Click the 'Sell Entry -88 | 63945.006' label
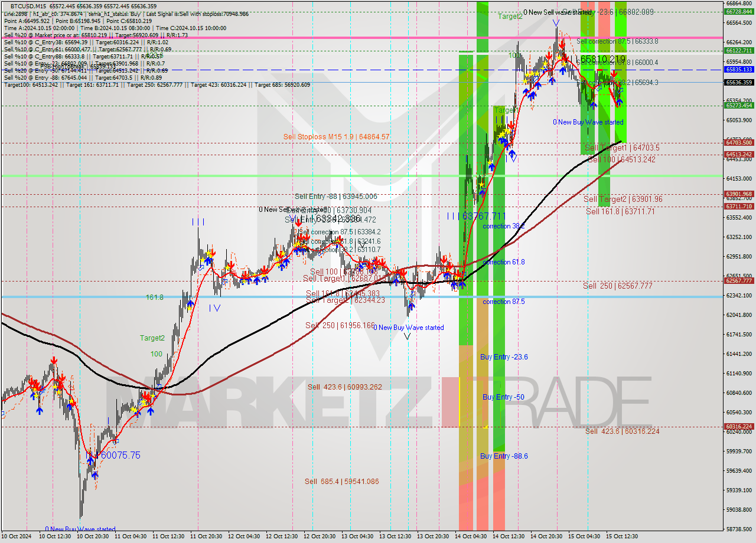The height and width of the screenshot is (543, 756). pyautogui.click(x=335, y=197)
